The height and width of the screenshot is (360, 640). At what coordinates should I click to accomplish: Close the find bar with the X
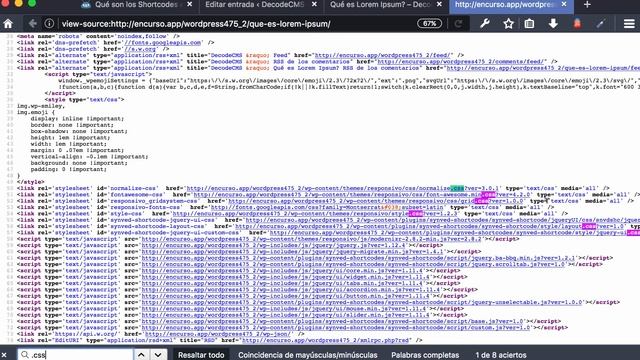click(x=4, y=355)
